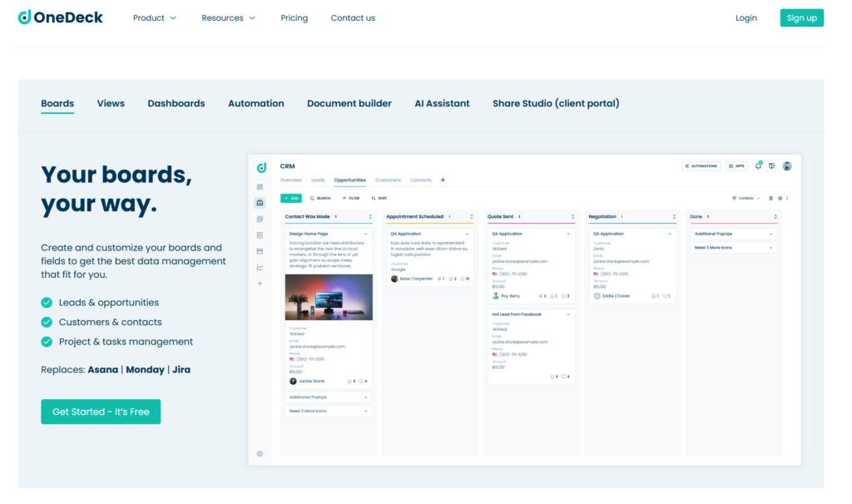Expand the Resources dropdown menu

[228, 17]
